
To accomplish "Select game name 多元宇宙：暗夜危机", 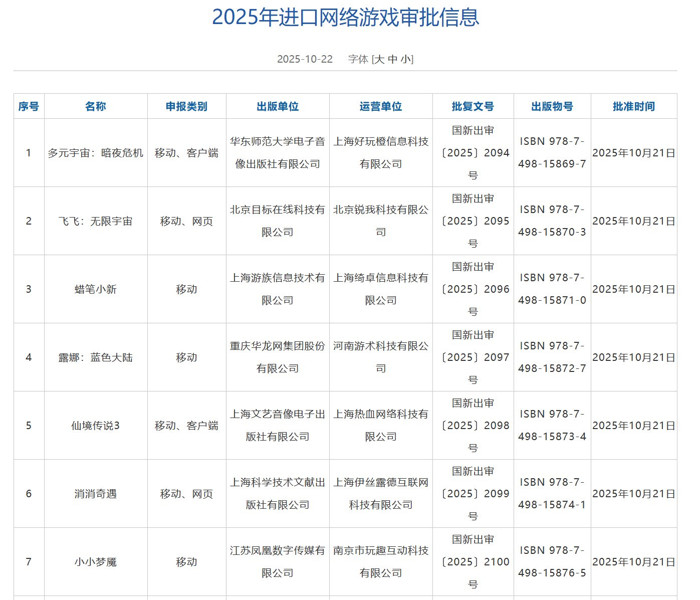I will [x=96, y=153].
